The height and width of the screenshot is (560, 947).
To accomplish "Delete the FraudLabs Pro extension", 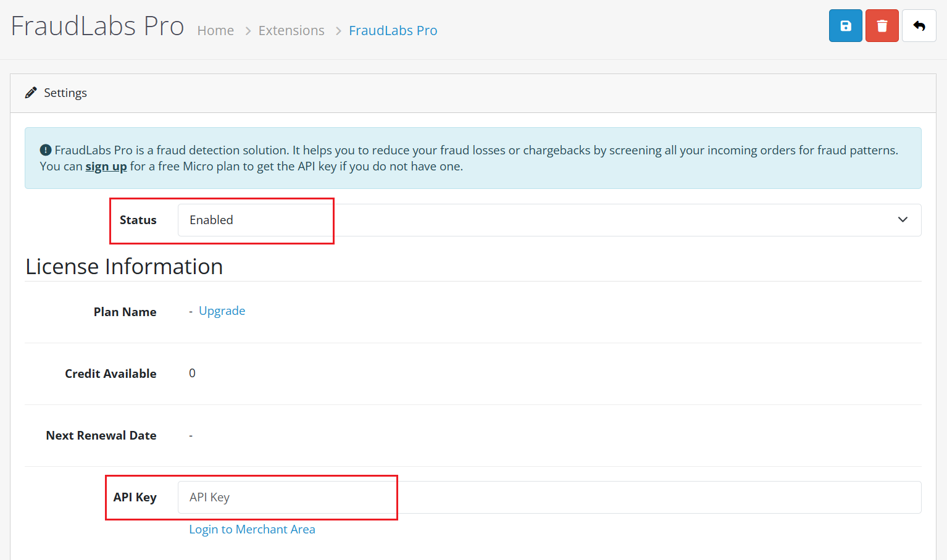I will click(882, 25).
